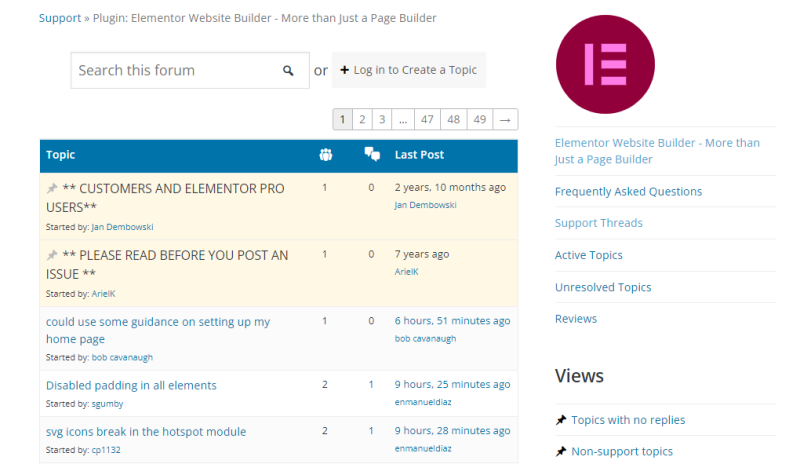This screenshot has height=464, width=800.
Task: Open Unresolved Topics
Action: point(603,287)
